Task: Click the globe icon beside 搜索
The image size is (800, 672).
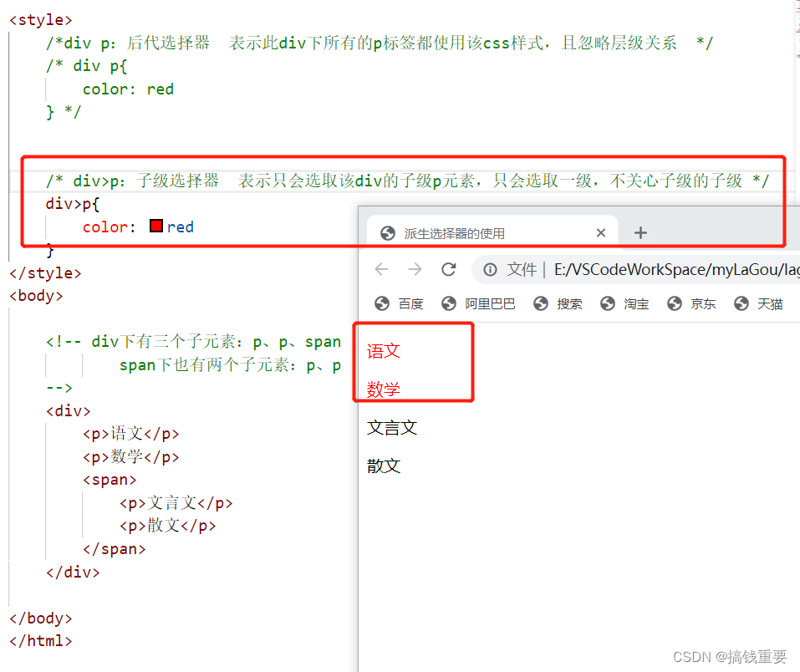Action: tap(541, 303)
